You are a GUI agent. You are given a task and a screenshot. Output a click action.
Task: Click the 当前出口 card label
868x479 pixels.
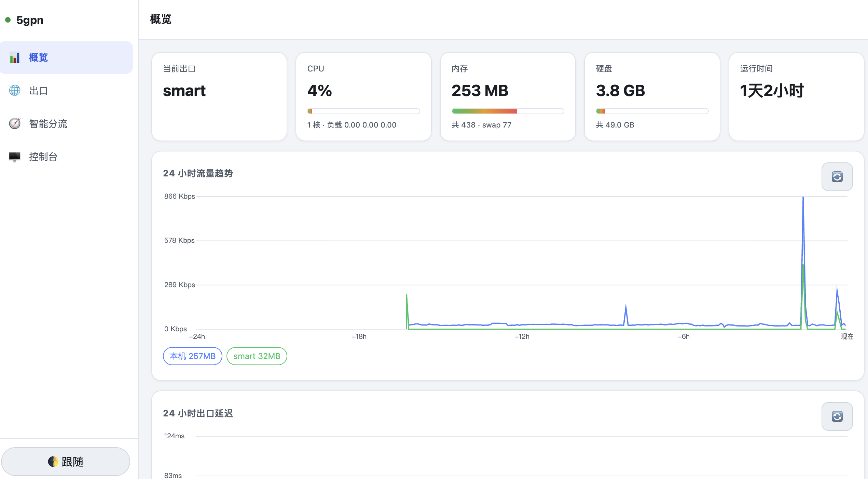pyautogui.click(x=179, y=69)
